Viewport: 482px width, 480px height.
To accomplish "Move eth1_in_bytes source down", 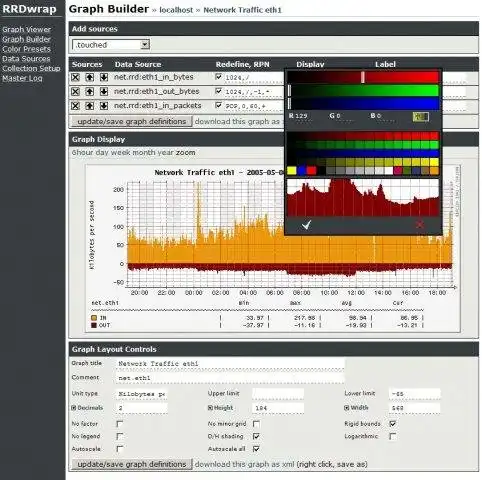I will click(104, 77).
